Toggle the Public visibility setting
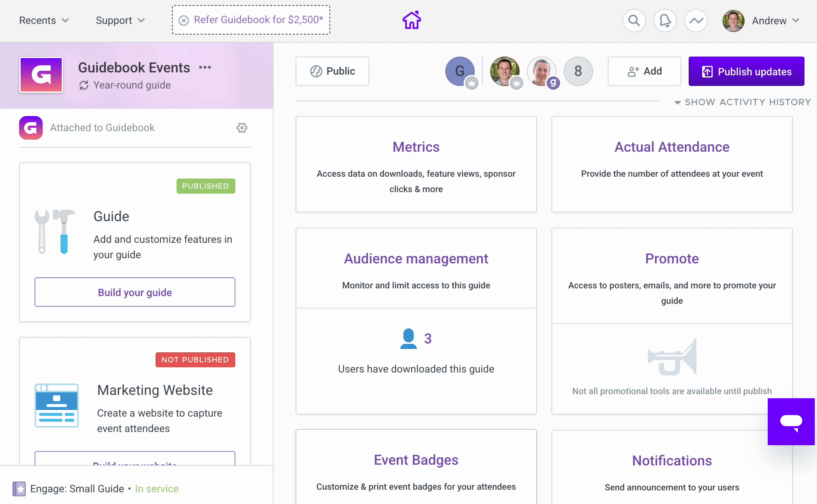 [332, 71]
